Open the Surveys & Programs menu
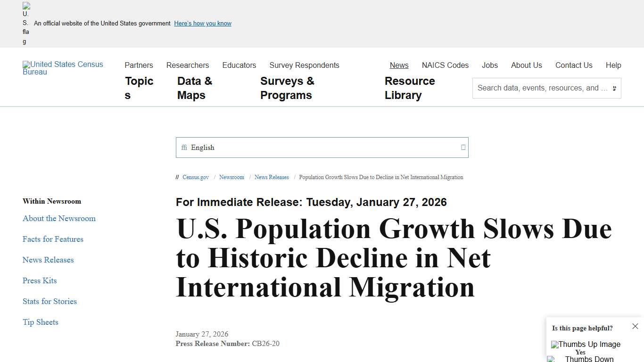Image resolution: width=644 pixels, height=362 pixels. tap(287, 88)
